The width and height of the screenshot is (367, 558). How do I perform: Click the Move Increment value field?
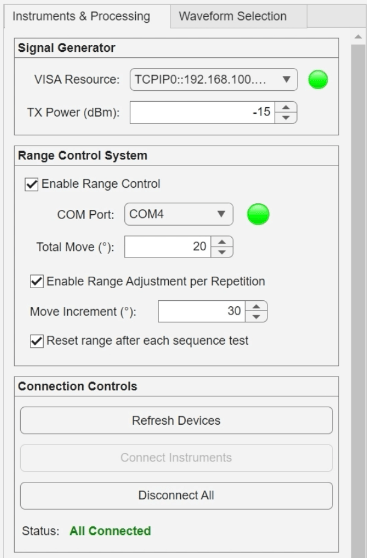click(201, 311)
